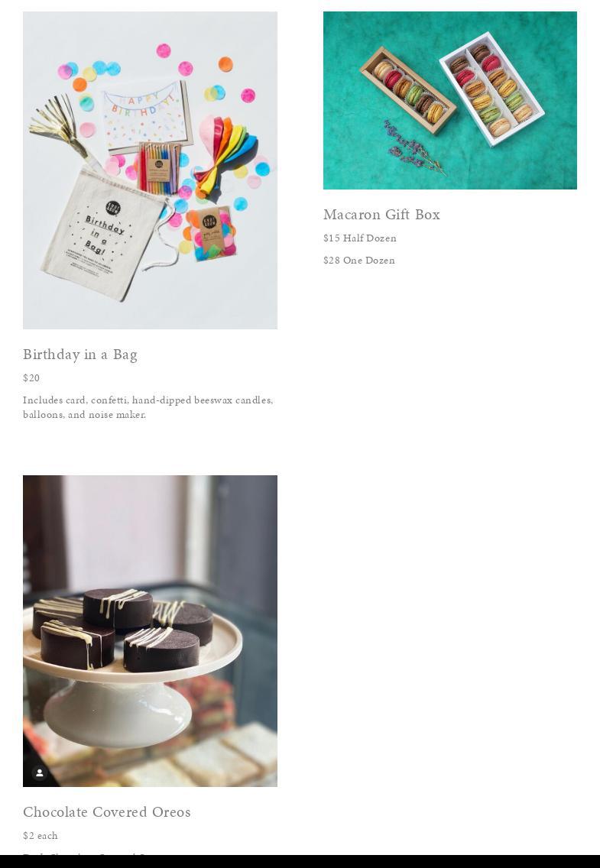Image resolution: width=600 pixels, height=868 pixels.
Task: Click the Birthday in a Bag title
Action: (80, 355)
